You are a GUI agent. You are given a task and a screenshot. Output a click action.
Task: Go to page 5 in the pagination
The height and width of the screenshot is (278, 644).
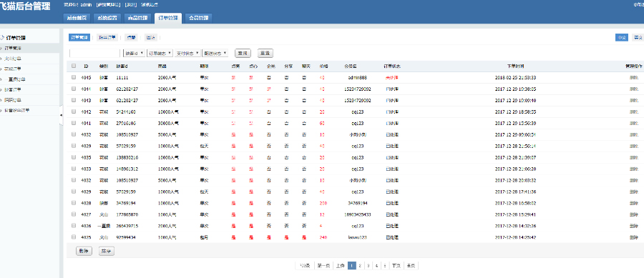(385, 266)
